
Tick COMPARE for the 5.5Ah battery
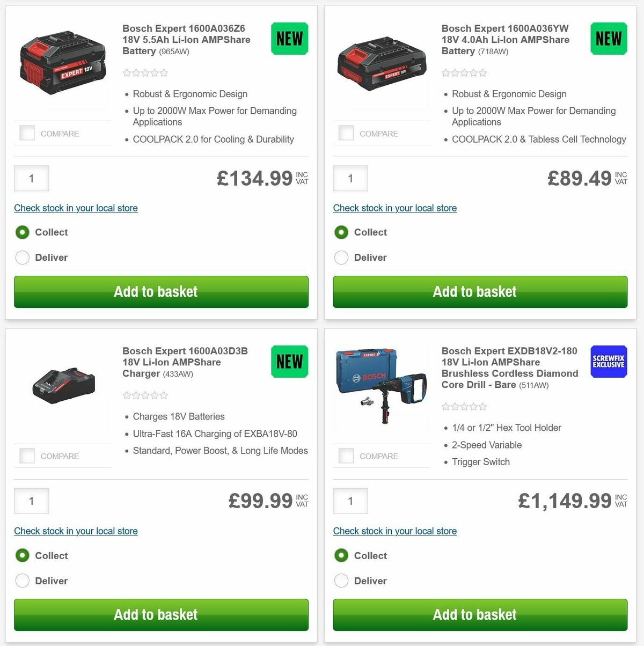(27, 133)
